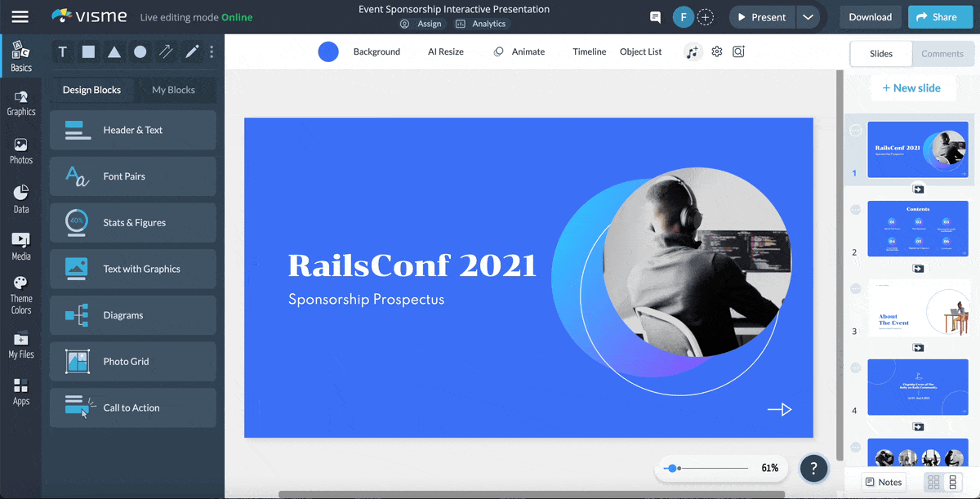980x499 pixels.
Task: Expand more shape tools via three dots
Action: (x=212, y=52)
